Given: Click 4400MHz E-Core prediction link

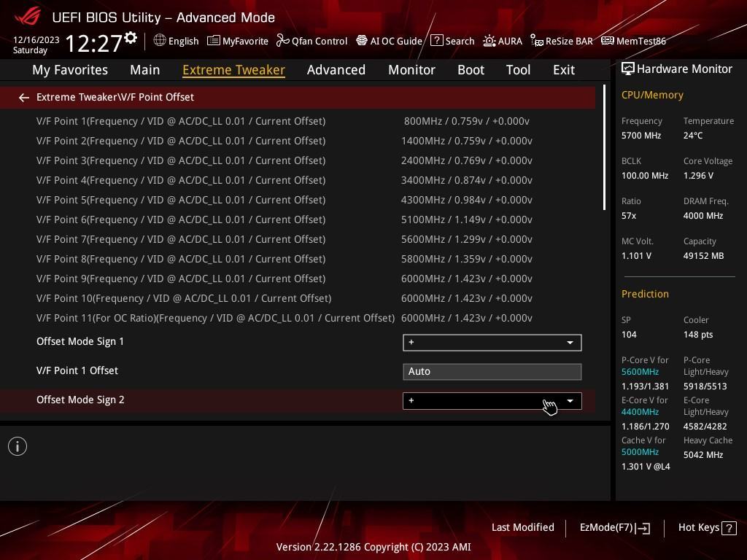Looking at the screenshot, I should 640,412.
